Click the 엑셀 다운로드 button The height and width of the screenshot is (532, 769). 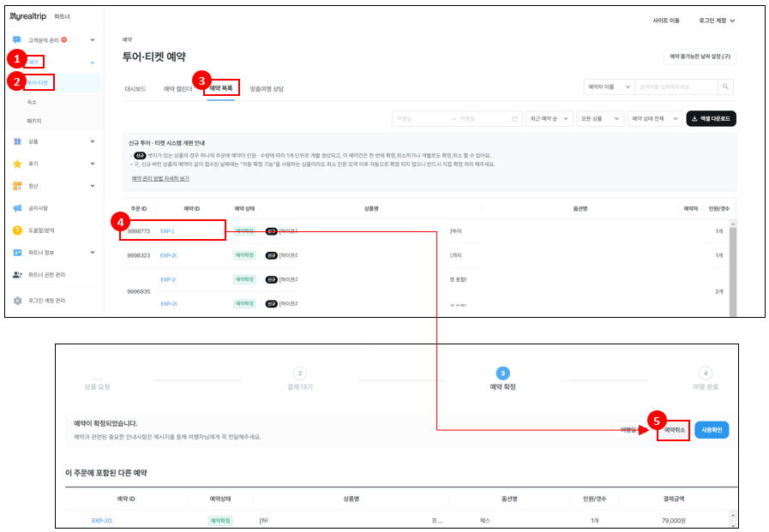click(711, 119)
